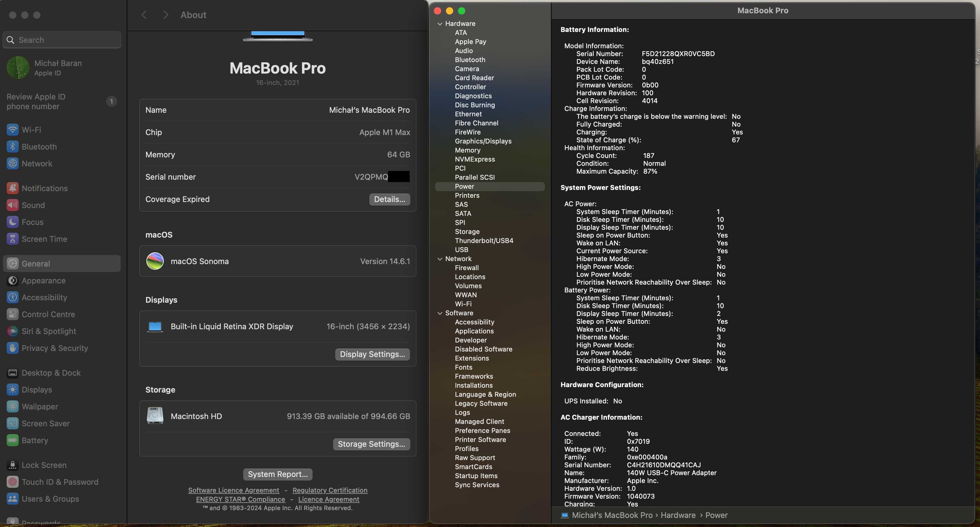Open Network globe icon in sidebar
This screenshot has width=980, height=527.
coord(13,163)
